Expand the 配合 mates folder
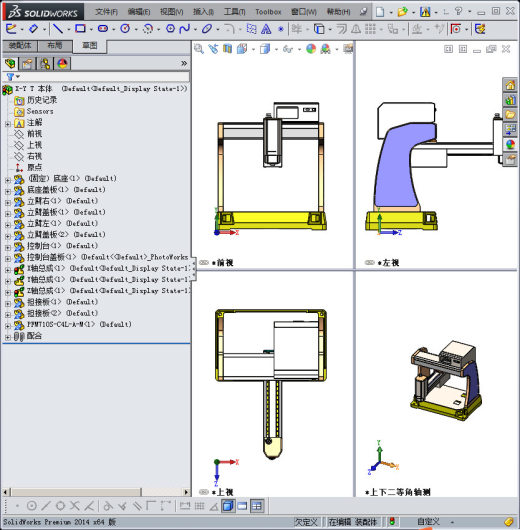Screen dimensions: 520x530 (x=8, y=337)
